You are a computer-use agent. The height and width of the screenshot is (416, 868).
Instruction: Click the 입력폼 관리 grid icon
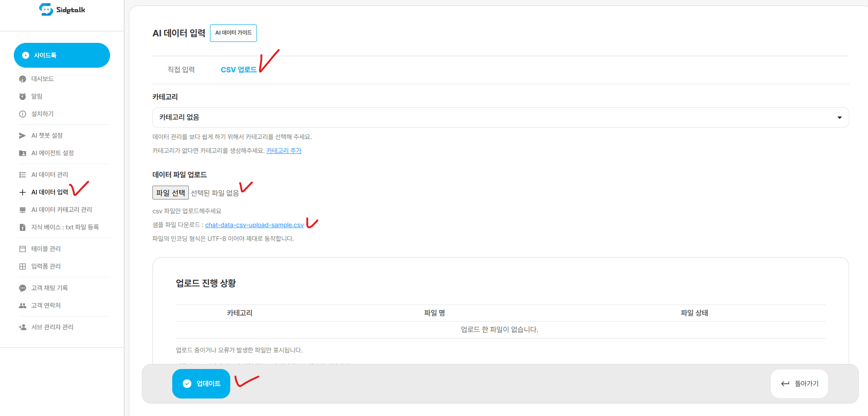point(23,266)
